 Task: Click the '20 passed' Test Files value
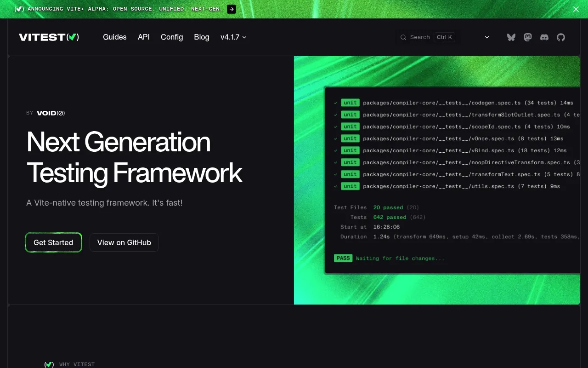(388, 207)
